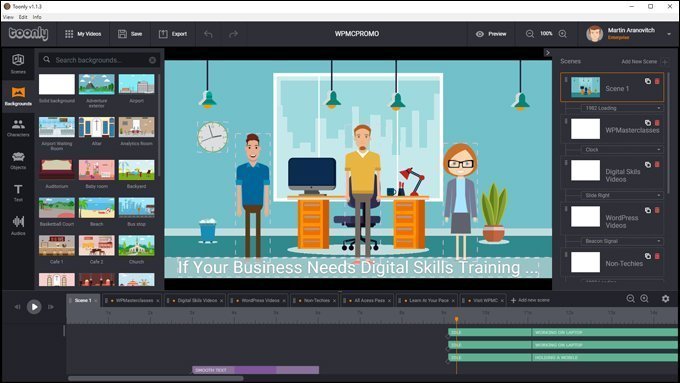The height and width of the screenshot is (383, 680).
Task: Duplicate the Non-Techies scene
Action: pos(647,256)
